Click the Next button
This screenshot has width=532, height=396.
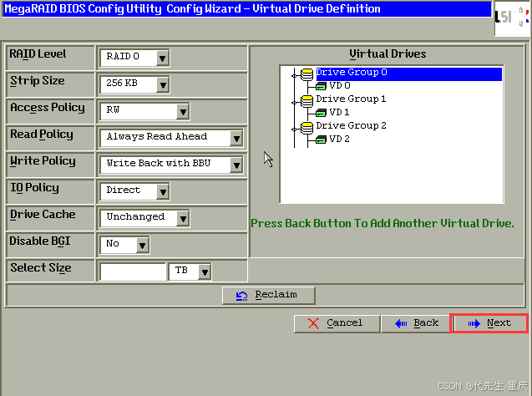tap(489, 323)
